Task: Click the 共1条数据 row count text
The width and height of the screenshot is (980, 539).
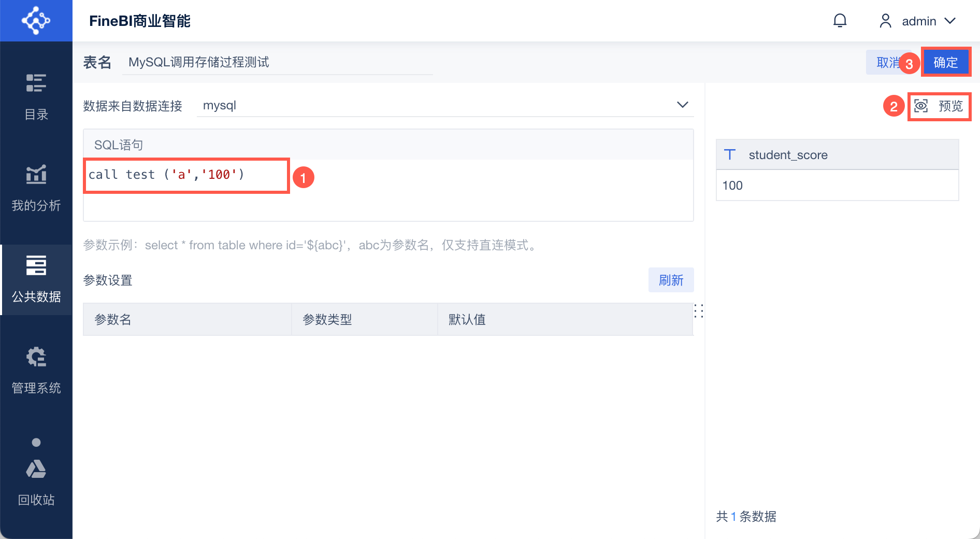Action: [x=746, y=516]
